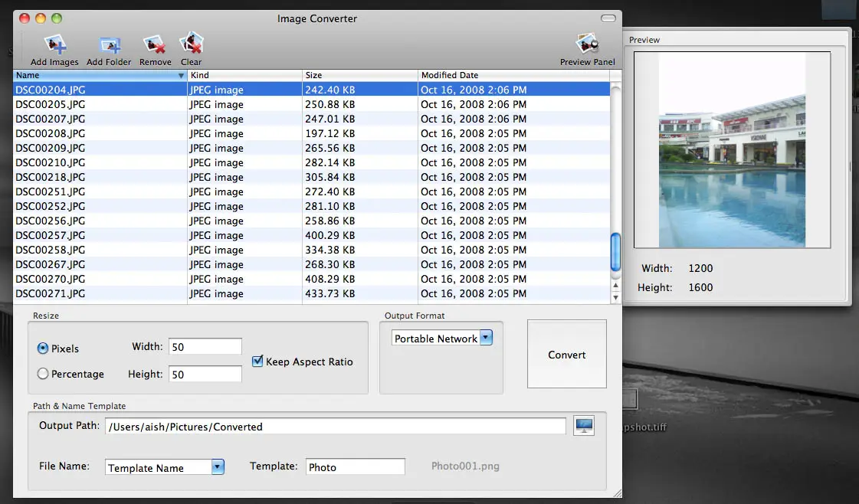Select the Pixels radio button
The image size is (859, 504).
point(43,349)
